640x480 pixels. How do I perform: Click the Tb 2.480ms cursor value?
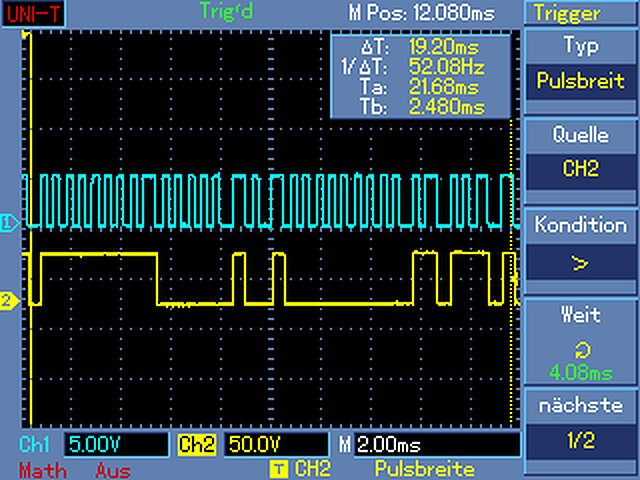[422, 107]
